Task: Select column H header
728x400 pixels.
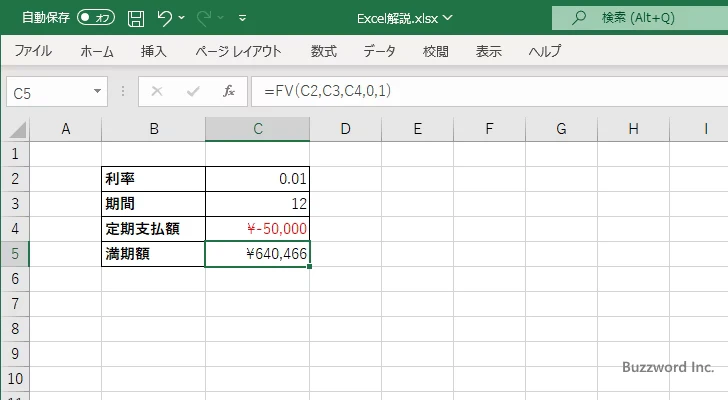Action: pos(633,129)
